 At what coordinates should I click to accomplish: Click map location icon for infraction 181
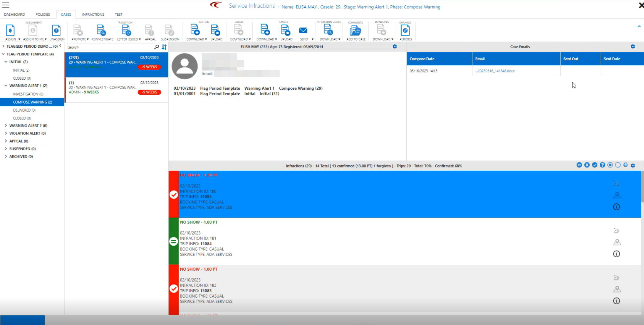pos(617,242)
